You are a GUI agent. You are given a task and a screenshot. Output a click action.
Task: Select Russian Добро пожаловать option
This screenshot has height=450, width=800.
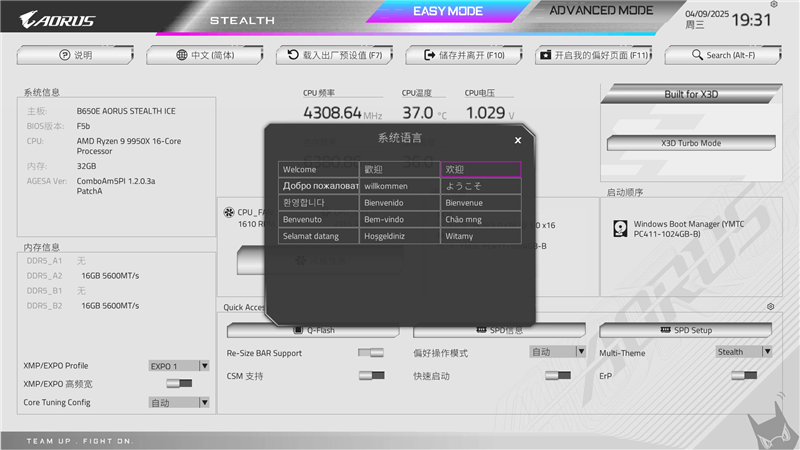pos(319,186)
